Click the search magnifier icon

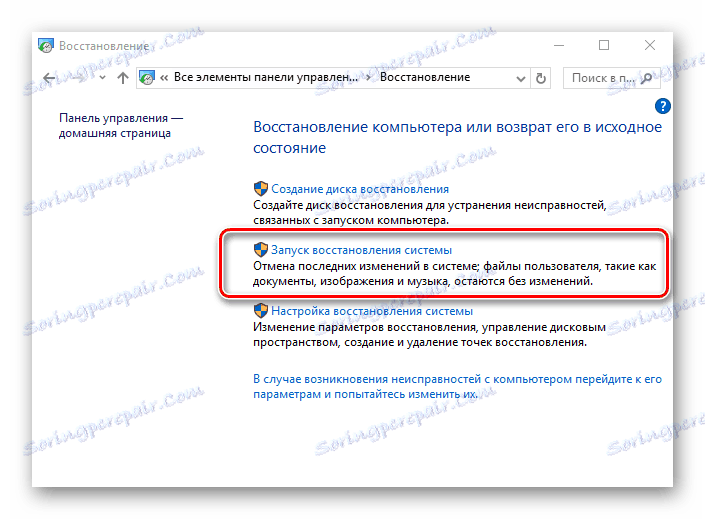click(x=647, y=78)
